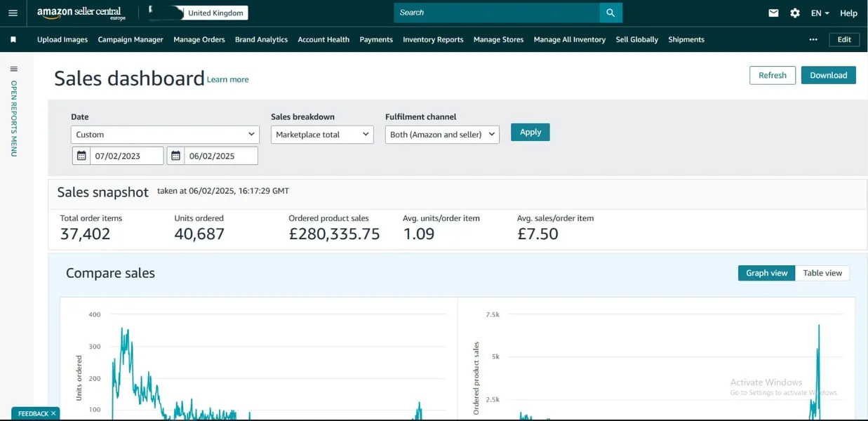Open the end date calendar icon

pos(176,156)
